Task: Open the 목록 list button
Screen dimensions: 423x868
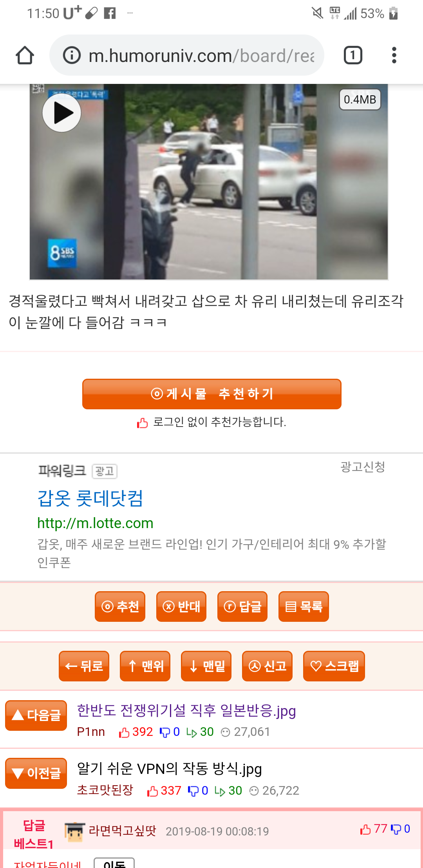Action: [304, 607]
